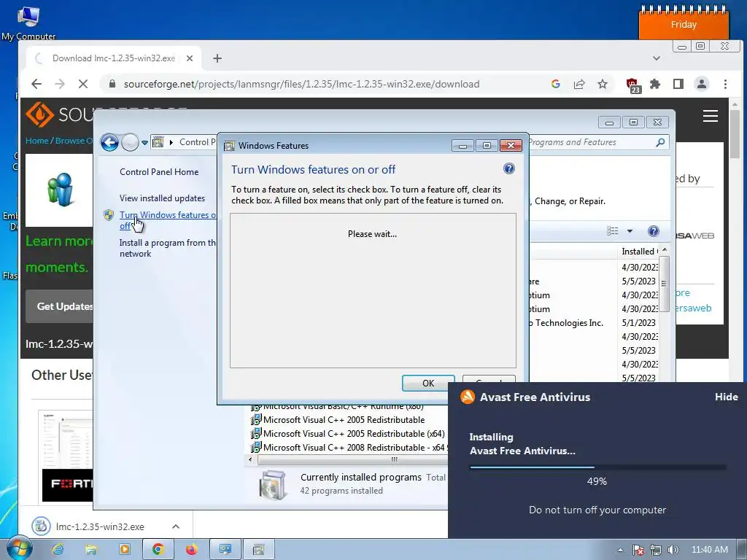Toggle Chrome side panel icon
The height and width of the screenshot is (560, 747).
click(678, 84)
